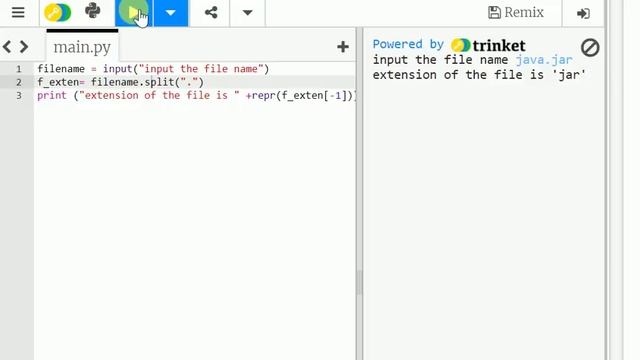The image size is (640, 360).
Task: Stop the running program icon
Action: click(590, 48)
